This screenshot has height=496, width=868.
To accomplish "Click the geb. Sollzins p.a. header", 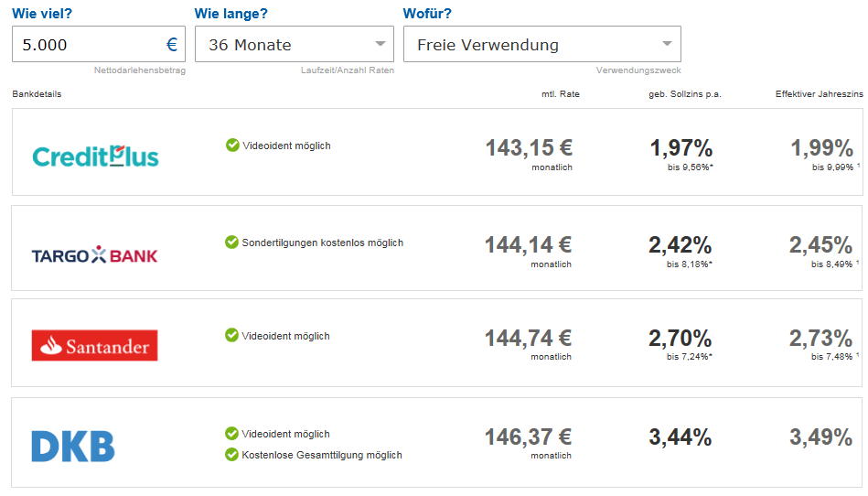I will tap(685, 94).
